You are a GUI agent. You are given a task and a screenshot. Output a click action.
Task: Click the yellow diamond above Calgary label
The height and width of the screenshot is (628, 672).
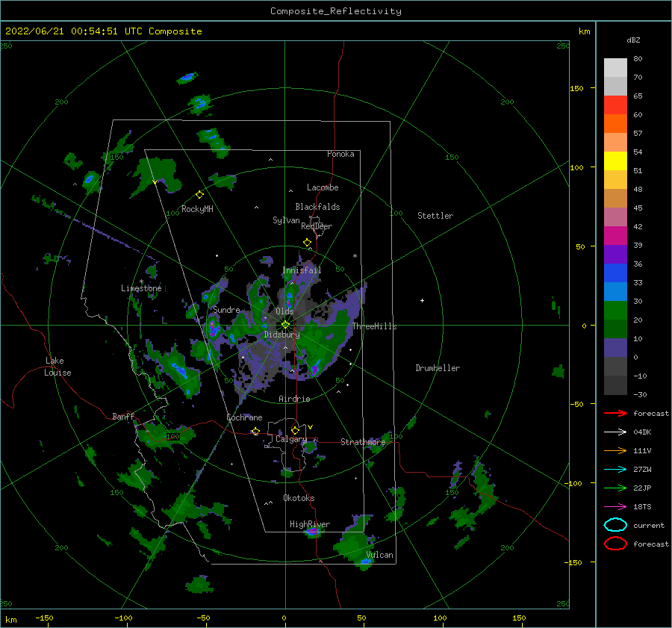295,430
